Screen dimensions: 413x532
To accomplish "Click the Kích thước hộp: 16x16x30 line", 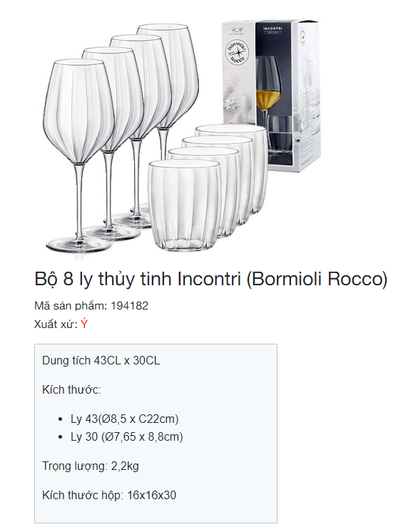I will (x=109, y=496).
